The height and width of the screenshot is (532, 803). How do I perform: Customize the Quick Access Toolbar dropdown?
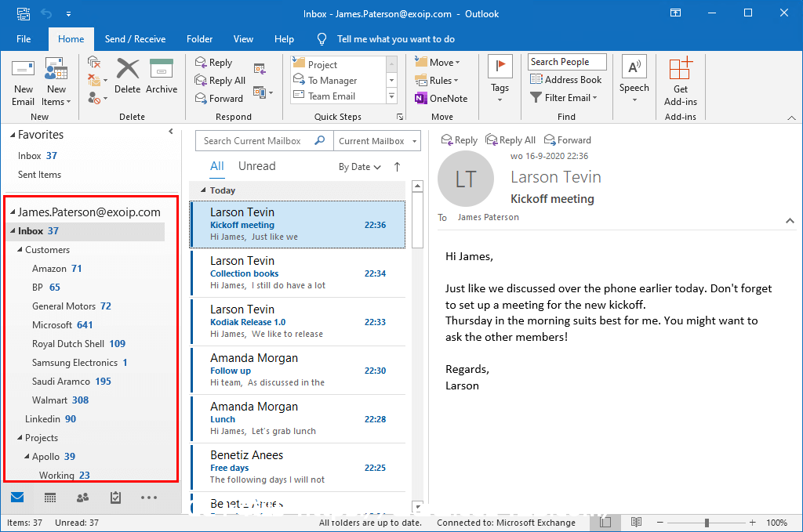click(x=69, y=14)
